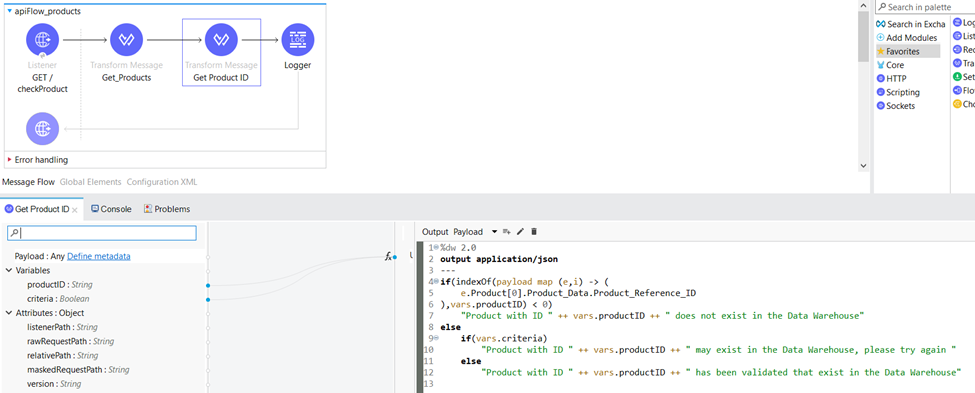Select the listenerPath : String attribute

pyautogui.click(x=62, y=327)
